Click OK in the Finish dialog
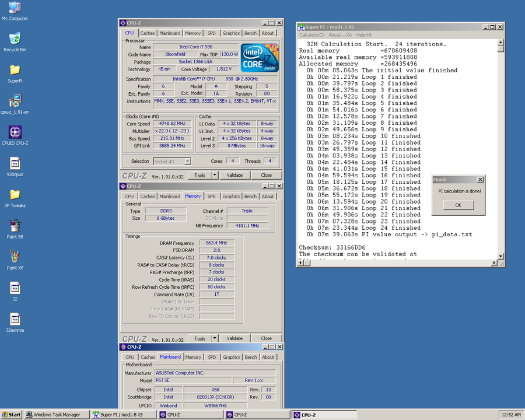This screenshot has width=525, height=420. click(x=459, y=205)
